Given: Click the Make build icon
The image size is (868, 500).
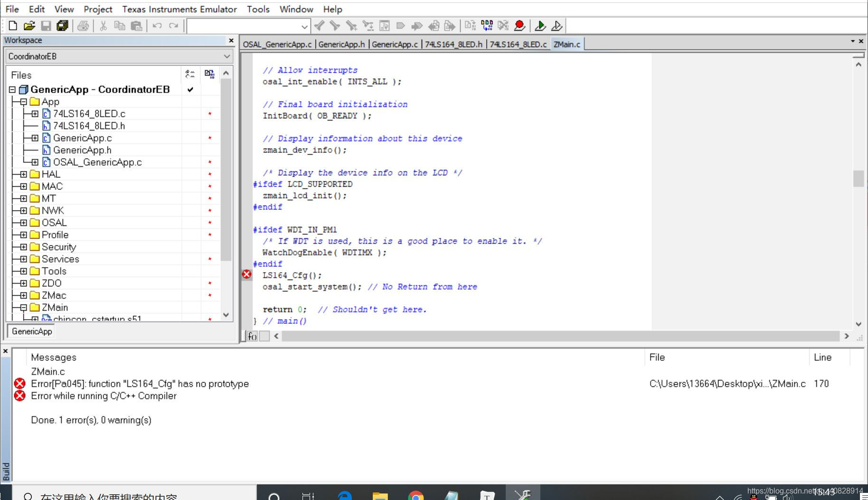Looking at the screenshot, I should tap(487, 26).
